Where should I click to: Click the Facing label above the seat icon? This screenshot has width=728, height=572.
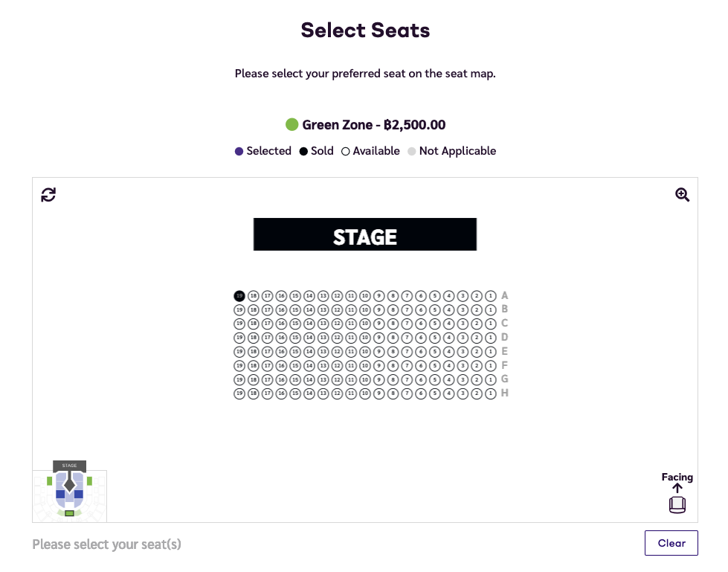click(x=677, y=477)
